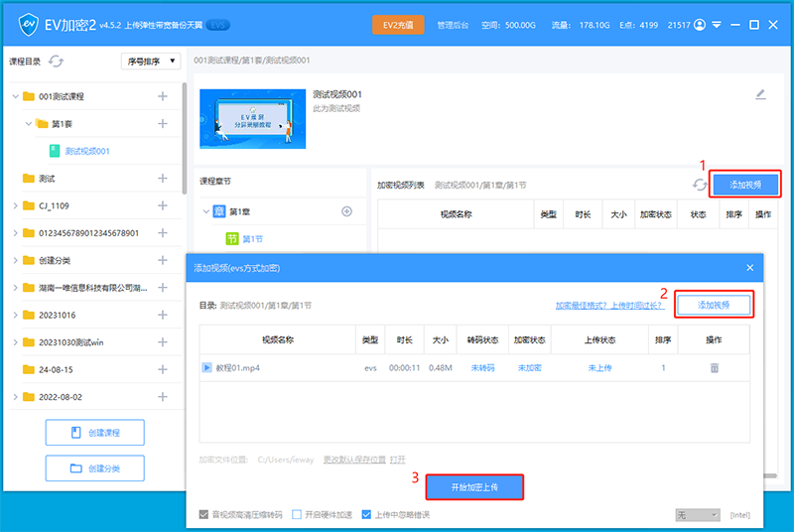
Task: Expand the 012345678901234567​8901 folder
Action: (x=16, y=233)
